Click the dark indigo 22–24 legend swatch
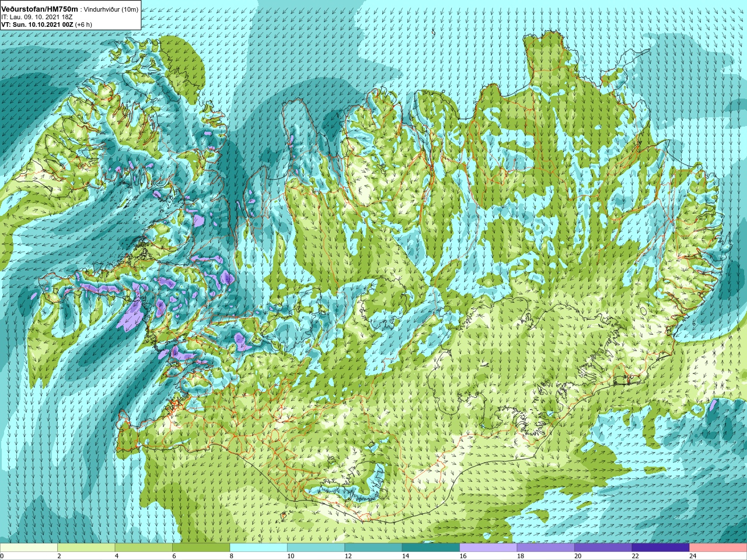The width and height of the screenshot is (747, 560). click(x=661, y=548)
